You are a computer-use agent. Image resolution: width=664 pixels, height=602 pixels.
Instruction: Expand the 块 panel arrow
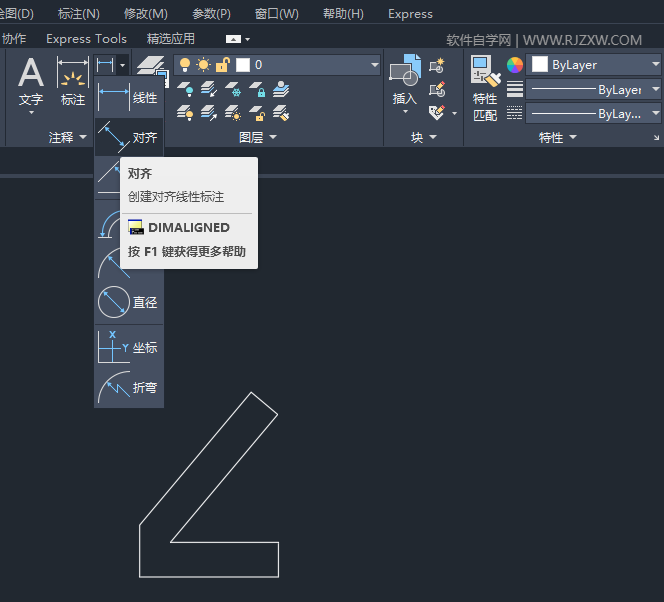[x=433, y=137]
